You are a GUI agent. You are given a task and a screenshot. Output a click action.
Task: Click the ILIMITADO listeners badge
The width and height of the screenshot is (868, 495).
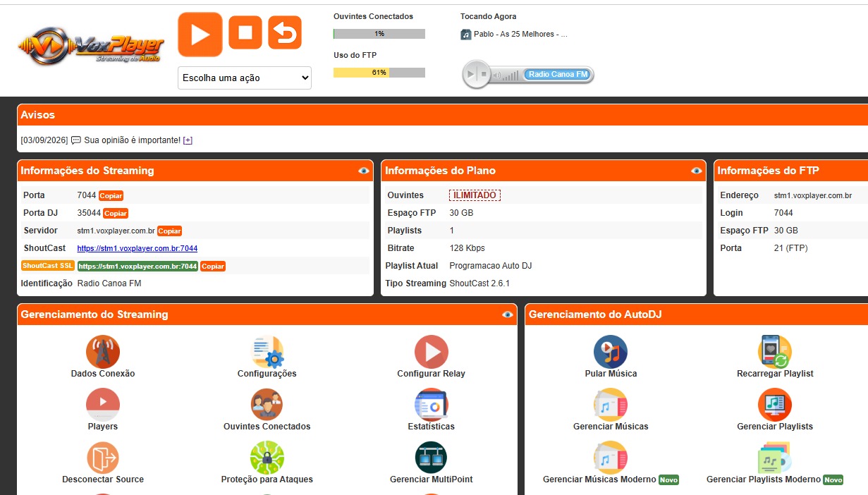tap(475, 195)
